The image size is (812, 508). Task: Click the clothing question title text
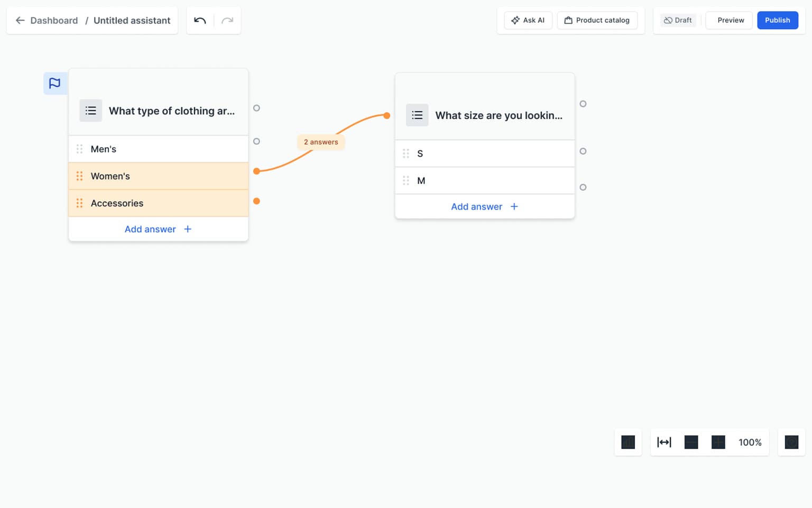pos(172,111)
